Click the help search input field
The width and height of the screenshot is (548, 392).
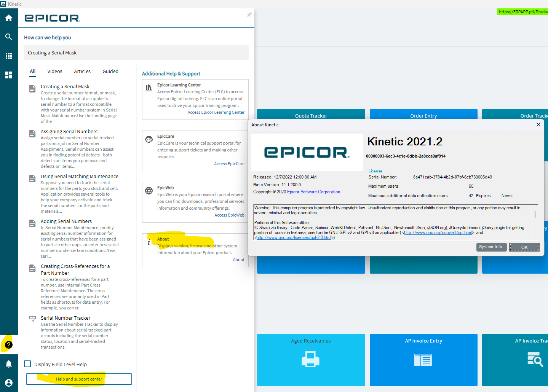136,53
